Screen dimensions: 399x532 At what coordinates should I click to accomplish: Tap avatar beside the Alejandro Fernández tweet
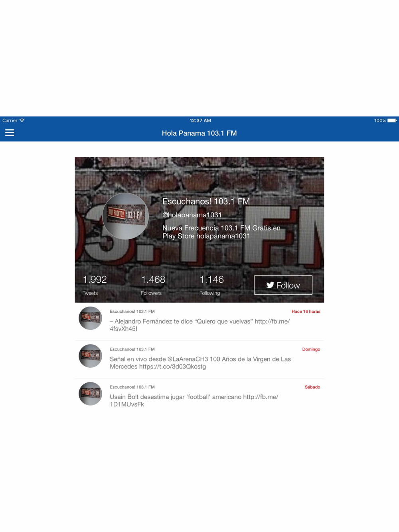90,318
